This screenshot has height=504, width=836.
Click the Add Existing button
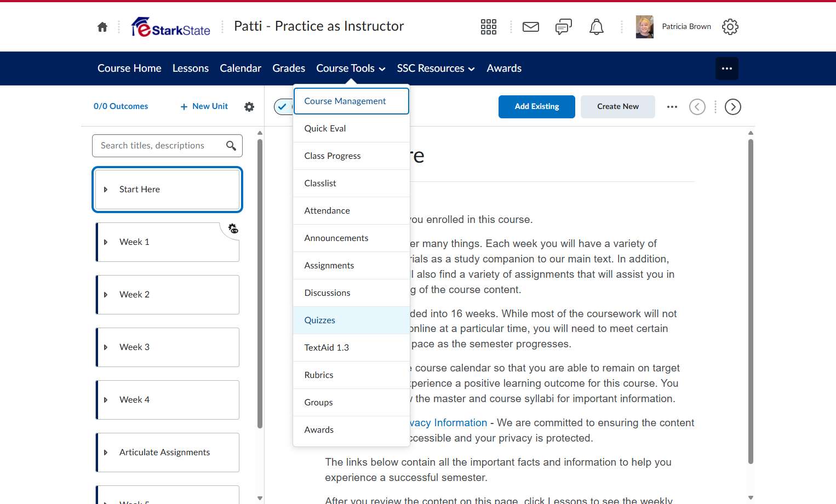(537, 107)
